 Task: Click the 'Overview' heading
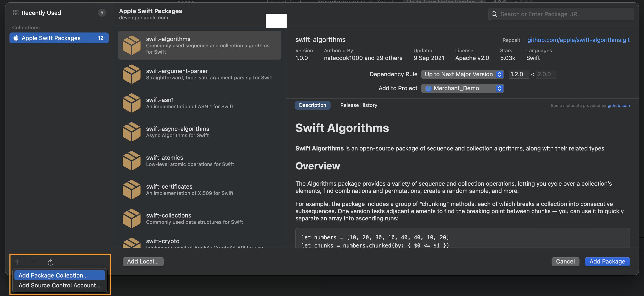pyautogui.click(x=317, y=166)
